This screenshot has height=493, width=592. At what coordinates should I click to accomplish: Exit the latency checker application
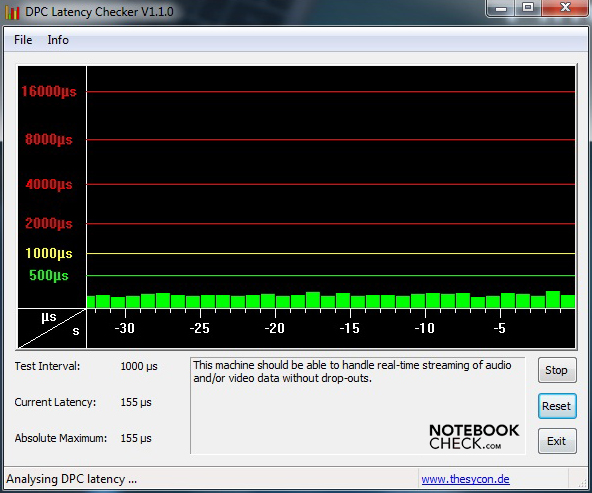(557, 441)
